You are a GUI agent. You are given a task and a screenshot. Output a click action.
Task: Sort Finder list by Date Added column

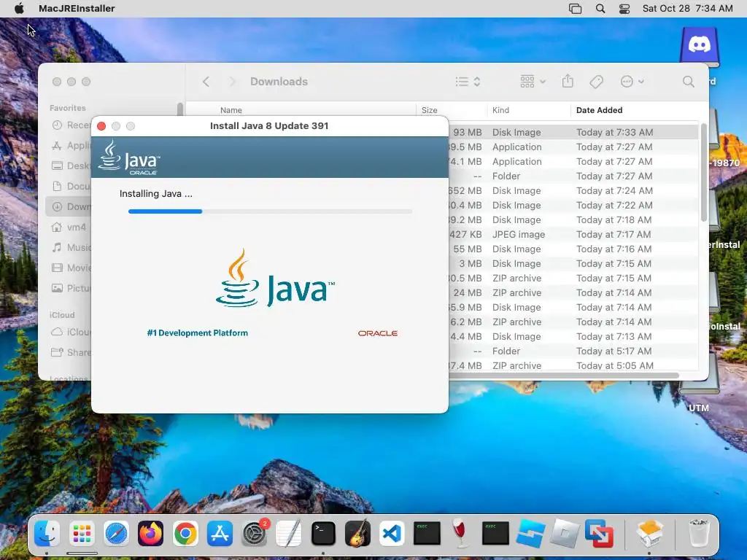pos(600,110)
